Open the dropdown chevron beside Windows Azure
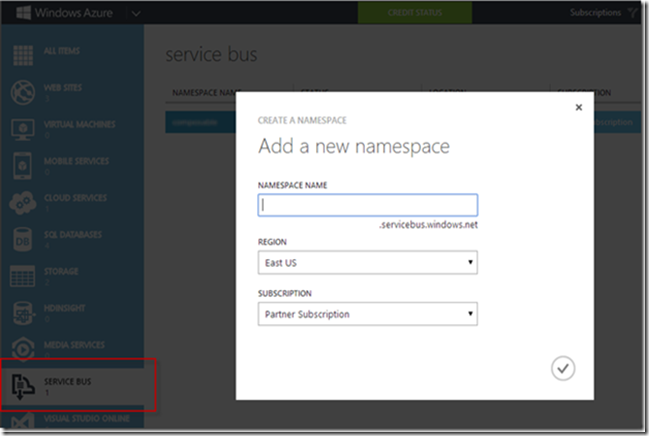This screenshot has height=436, width=649. (136, 14)
